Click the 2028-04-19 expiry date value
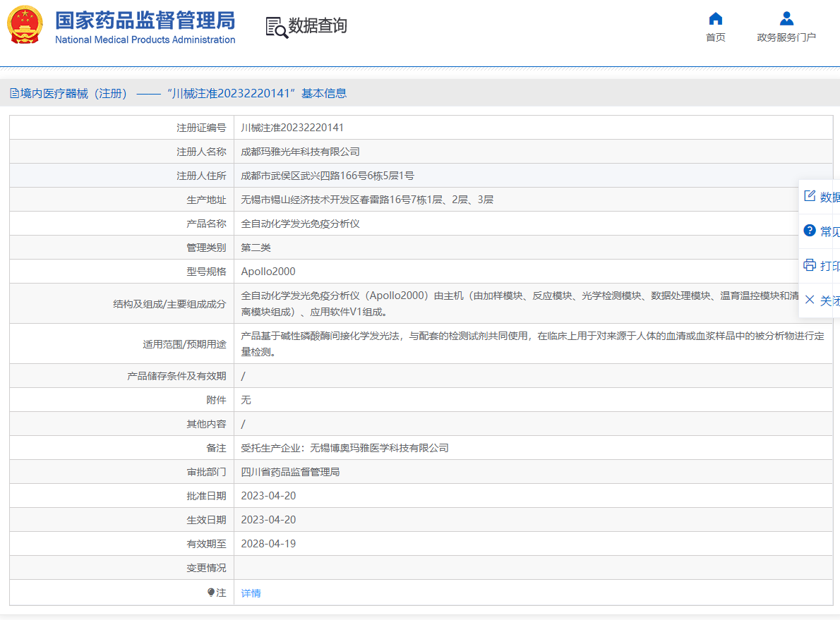 [268, 544]
